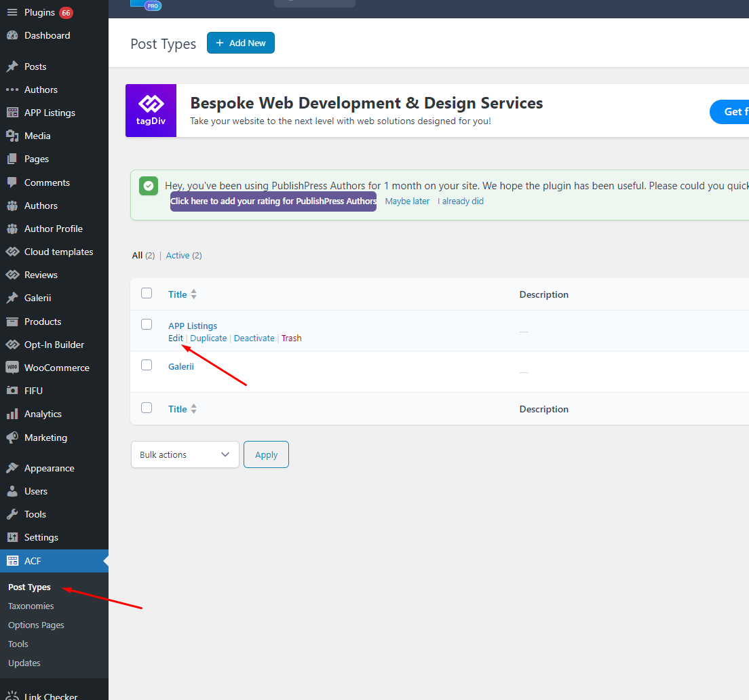Click the Add New post type button
The width and height of the screenshot is (749, 700).
[x=241, y=43]
